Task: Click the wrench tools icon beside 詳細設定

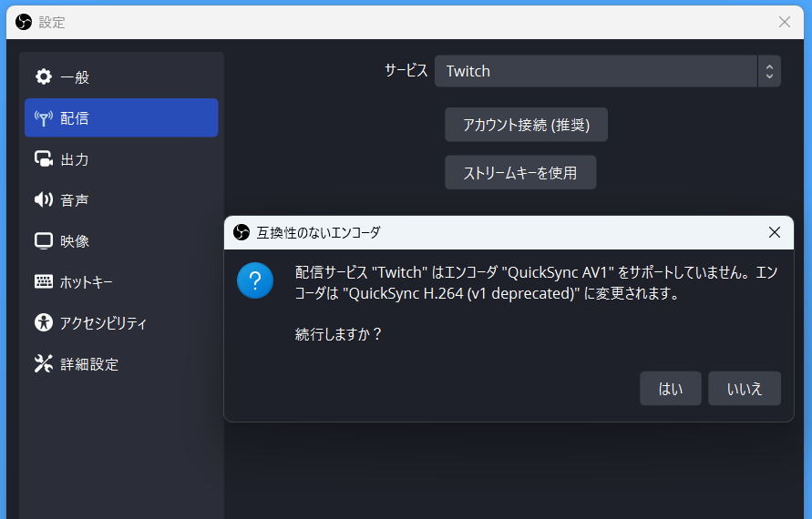Action: [44, 364]
